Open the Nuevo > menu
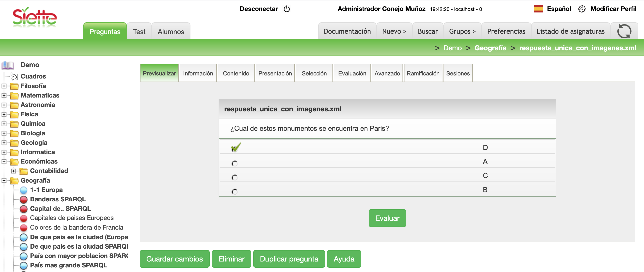This screenshot has height=272, width=644. (394, 31)
